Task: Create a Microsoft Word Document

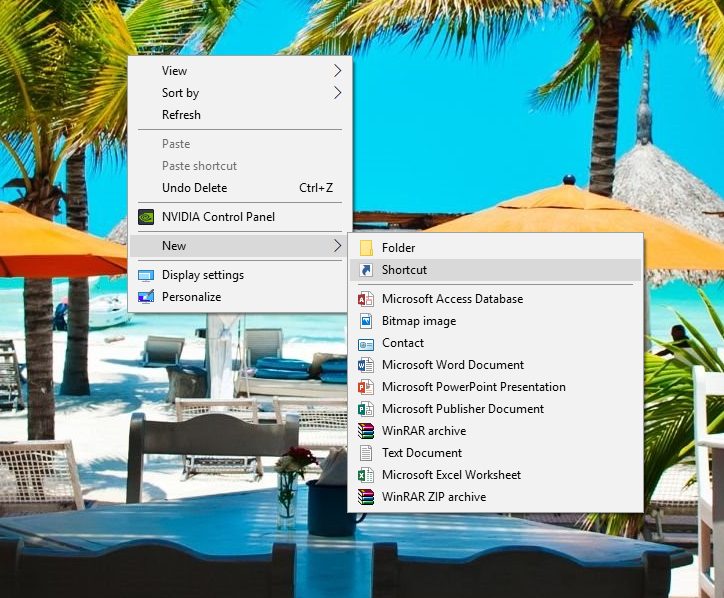Action: (x=495, y=365)
